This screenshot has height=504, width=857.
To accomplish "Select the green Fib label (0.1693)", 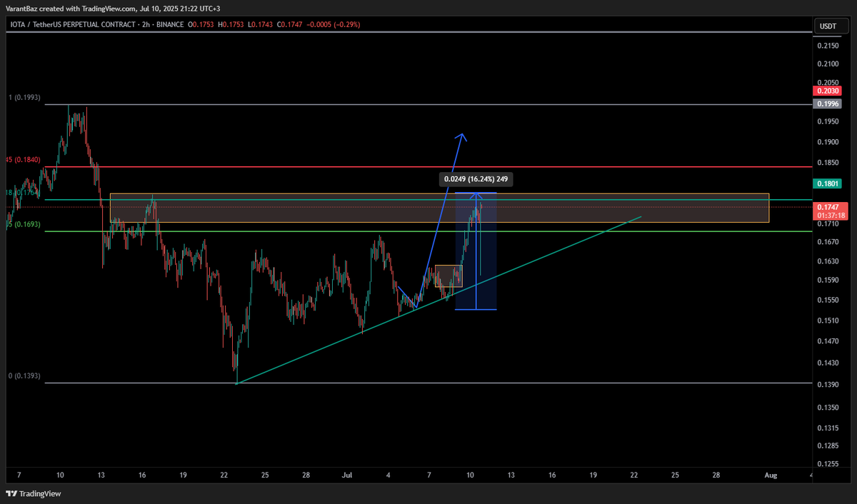I will 21,224.
